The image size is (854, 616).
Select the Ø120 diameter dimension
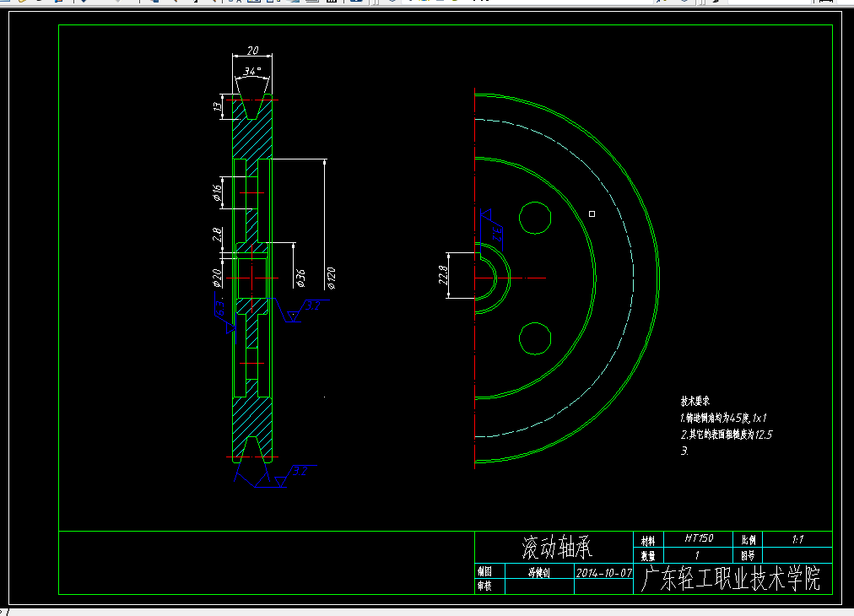(331, 278)
